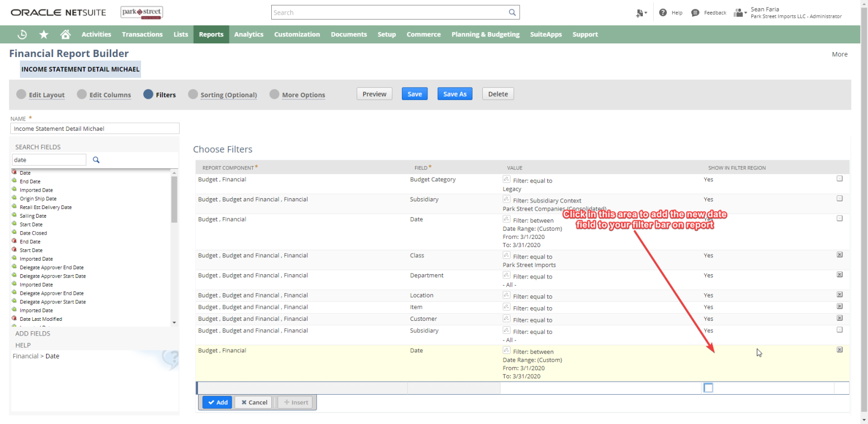Click the field list scroll-up arrow

tap(174, 173)
